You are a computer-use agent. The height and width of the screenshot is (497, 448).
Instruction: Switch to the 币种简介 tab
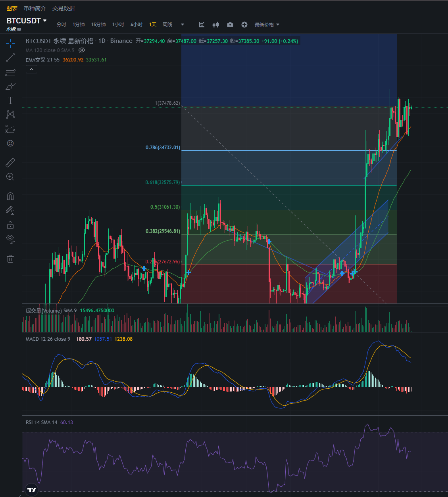[35, 8]
